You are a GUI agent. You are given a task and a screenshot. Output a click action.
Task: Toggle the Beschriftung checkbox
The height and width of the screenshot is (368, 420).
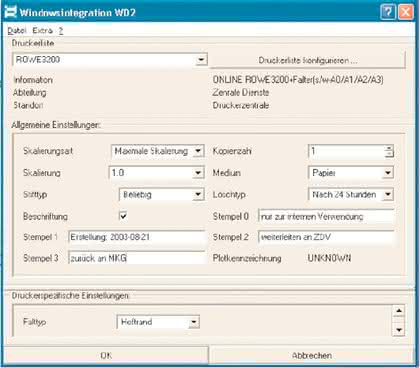coord(123,216)
